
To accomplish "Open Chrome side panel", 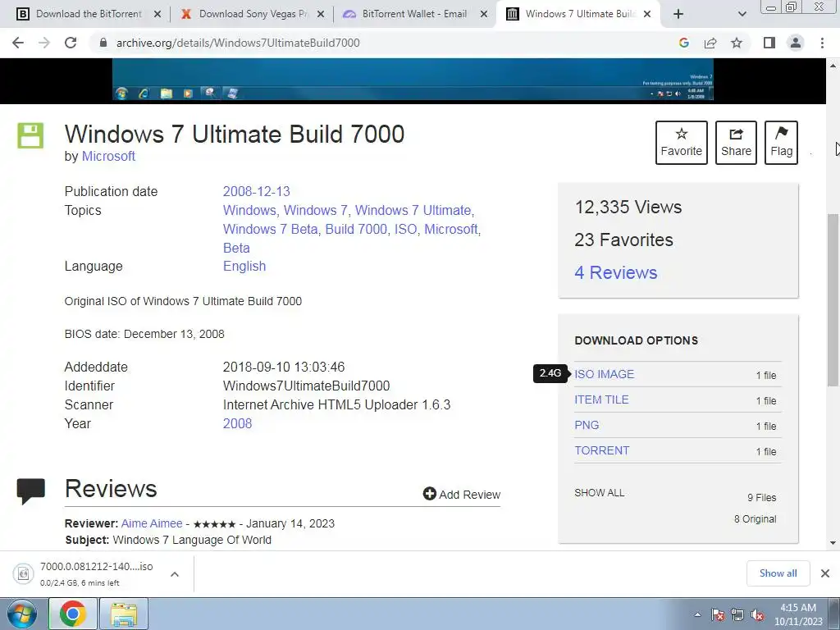I will [x=769, y=43].
